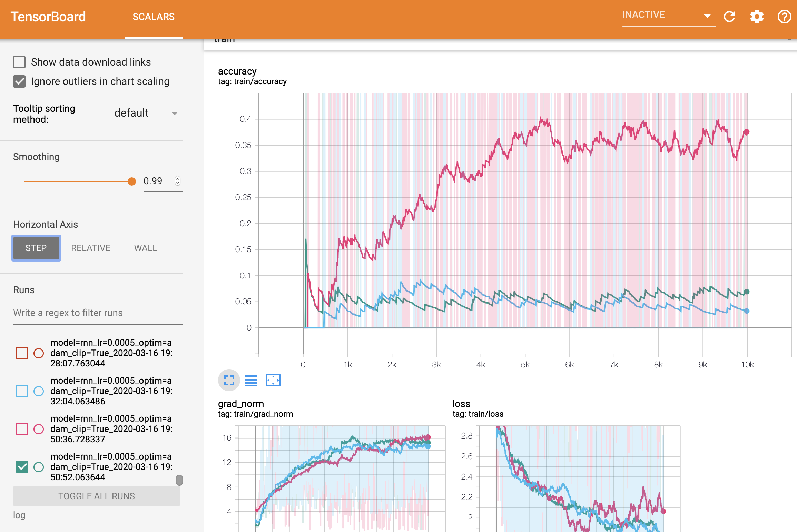Open the INACTIVE plugins dropdown
Image resolution: width=797 pixels, height=532 pixels.
click(x=668, y=16)
